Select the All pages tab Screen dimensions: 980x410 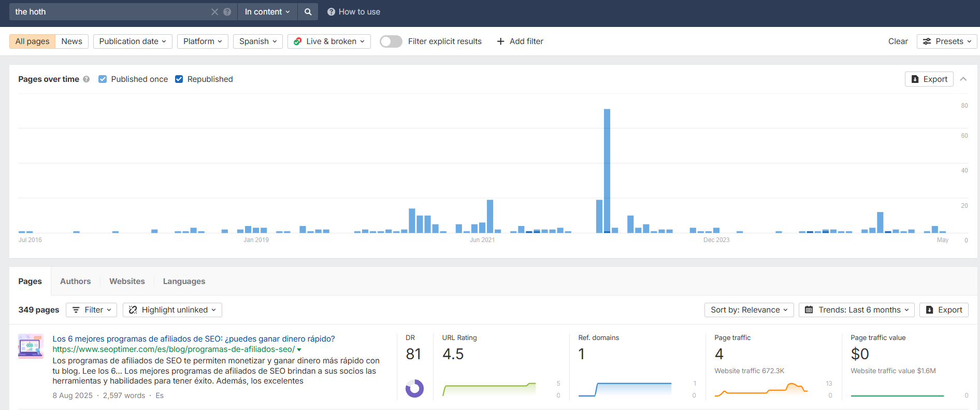click(32, 41)
